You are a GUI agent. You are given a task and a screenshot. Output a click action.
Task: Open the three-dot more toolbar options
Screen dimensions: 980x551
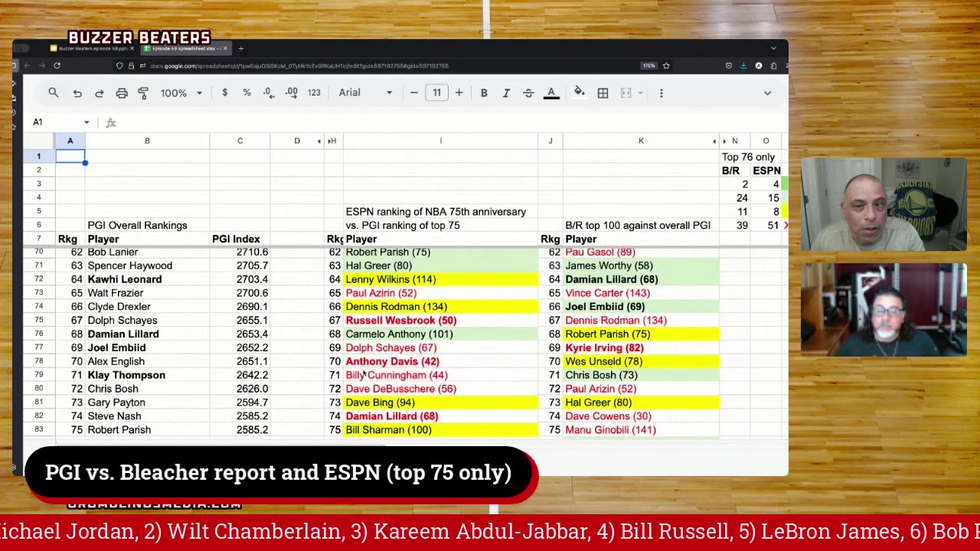(661, 93)
